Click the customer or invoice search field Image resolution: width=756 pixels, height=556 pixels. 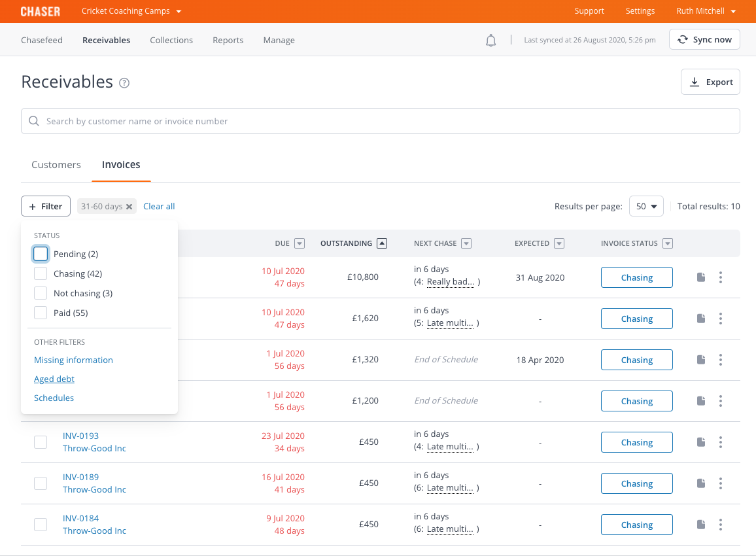pos(381,121)
